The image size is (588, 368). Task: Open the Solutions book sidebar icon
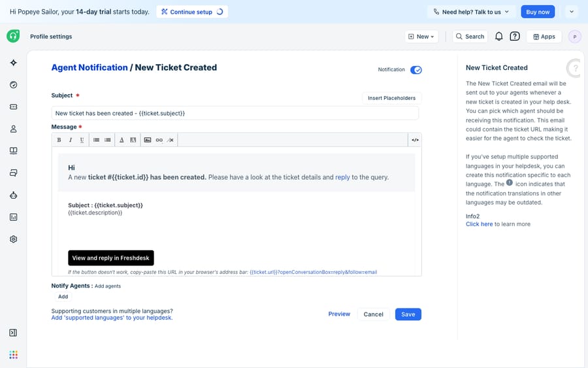pyautogui.click(x=14, y=151)
